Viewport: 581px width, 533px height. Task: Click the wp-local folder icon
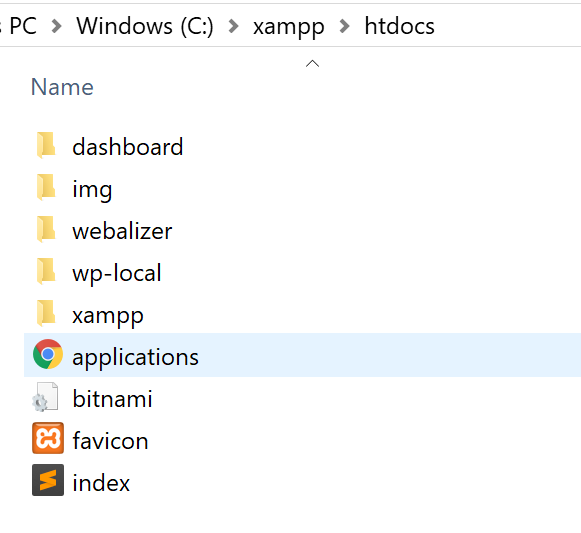click(x=46, y=272)
